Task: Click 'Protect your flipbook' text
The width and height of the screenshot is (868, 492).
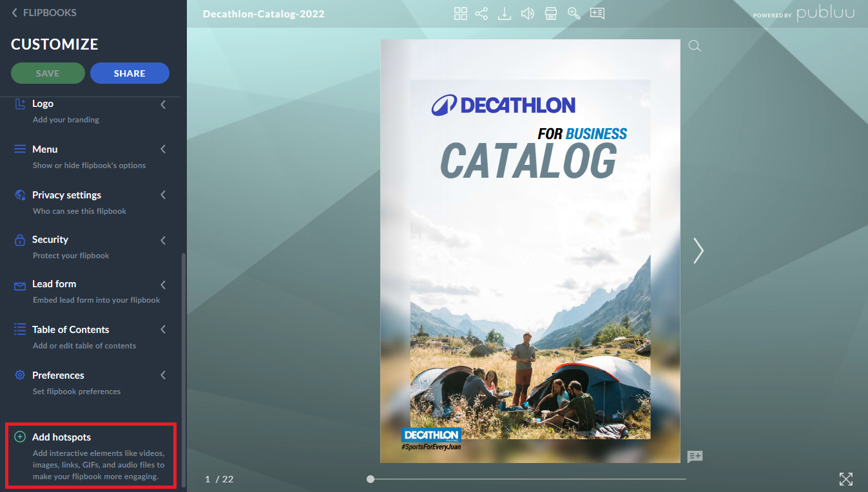Action: click(x=71, y=256)
